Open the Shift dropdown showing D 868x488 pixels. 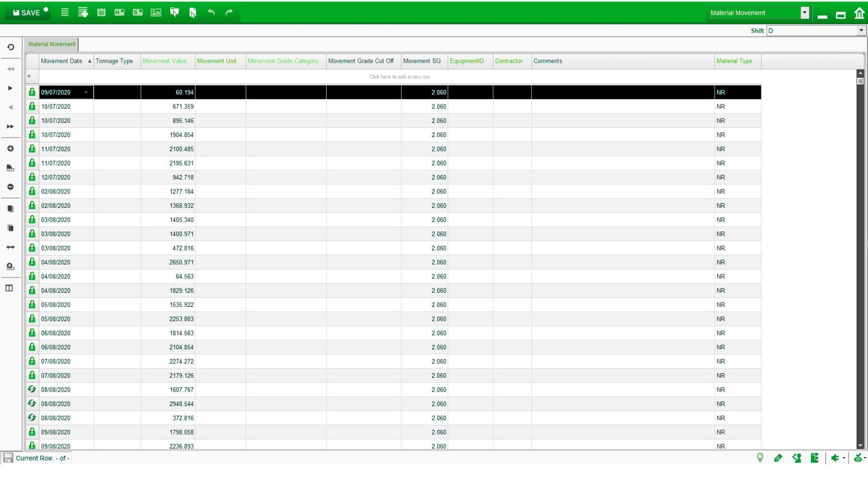[x=861, y=30]
